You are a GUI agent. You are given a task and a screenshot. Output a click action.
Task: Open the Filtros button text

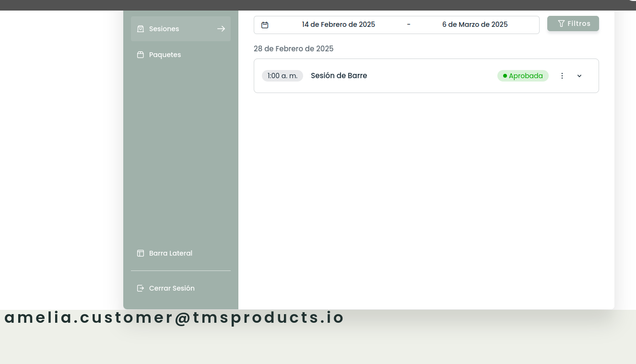click(x=579, y=23)
